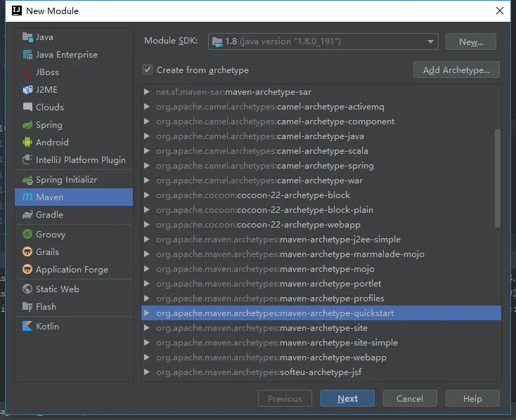Select Maven in module type list

tap(74, 197)
